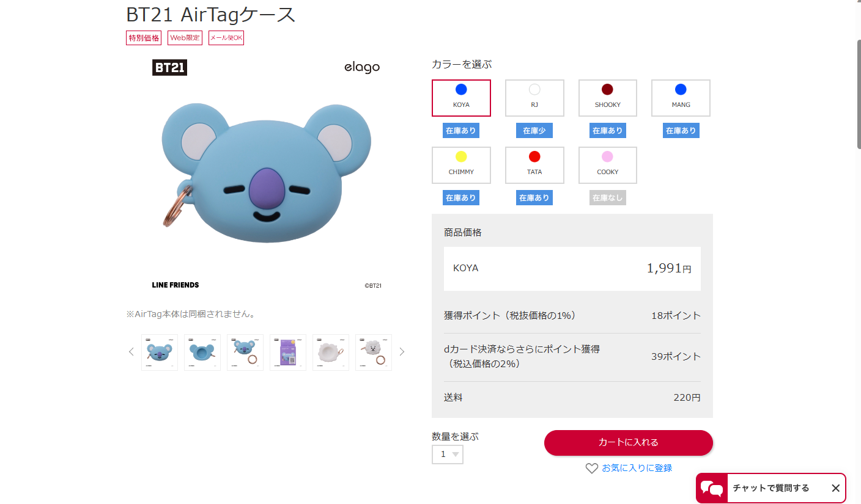Add the item to cart with カートに入れる

628,443
